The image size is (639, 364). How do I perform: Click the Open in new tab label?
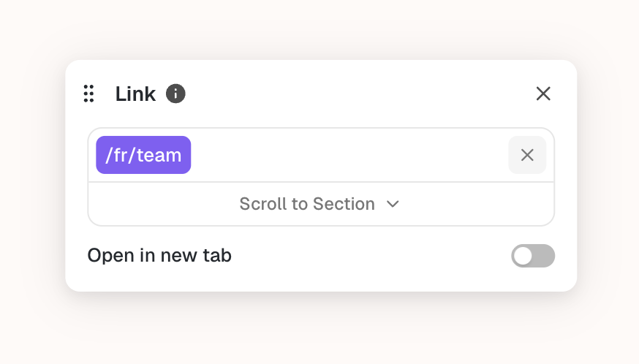click(x=159, y=256)
